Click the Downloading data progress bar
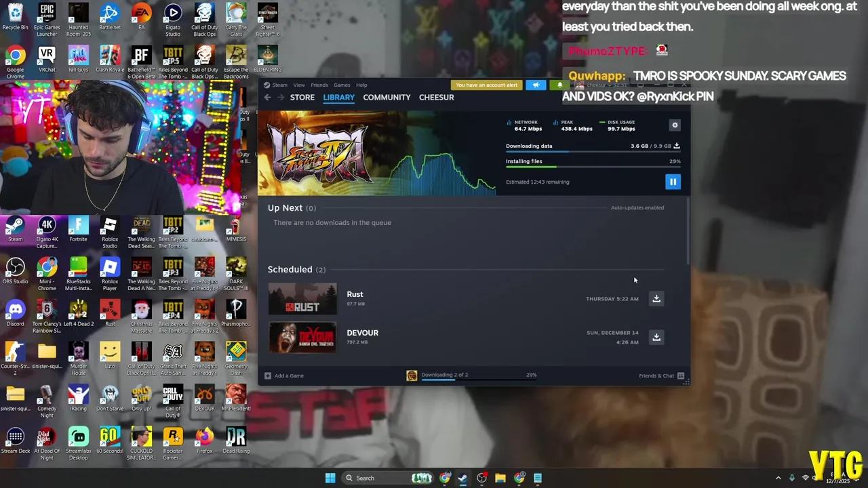The height and width of the screenshot is (488, 868). 593,152
